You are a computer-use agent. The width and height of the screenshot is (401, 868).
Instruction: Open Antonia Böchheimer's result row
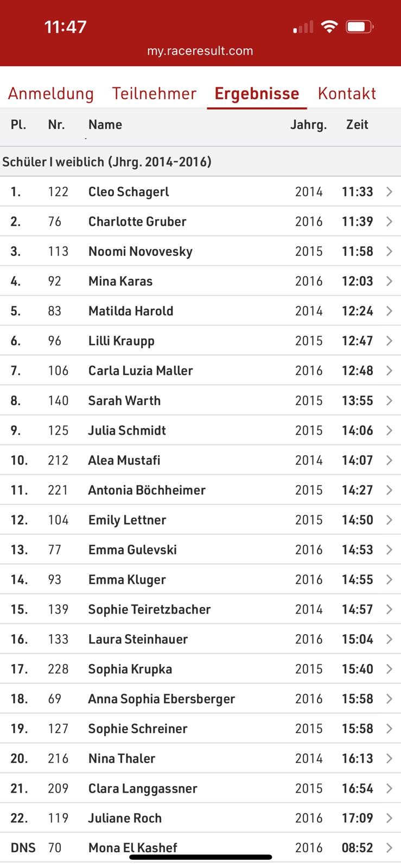tap(200, 490)
